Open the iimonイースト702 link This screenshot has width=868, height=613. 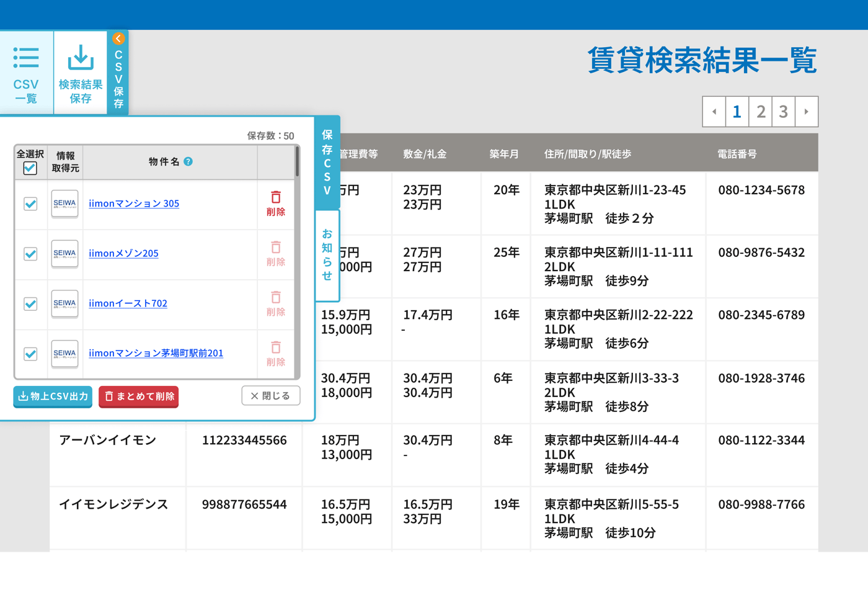[128, 303]
